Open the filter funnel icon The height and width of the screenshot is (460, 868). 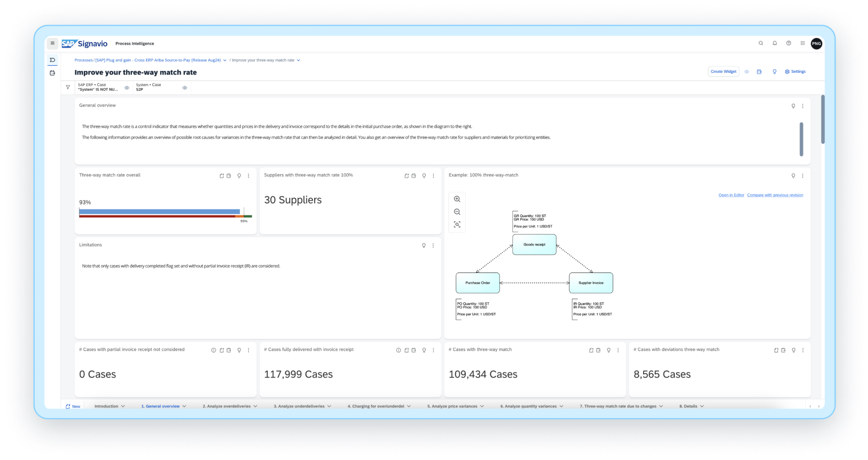tap(68, 87)
